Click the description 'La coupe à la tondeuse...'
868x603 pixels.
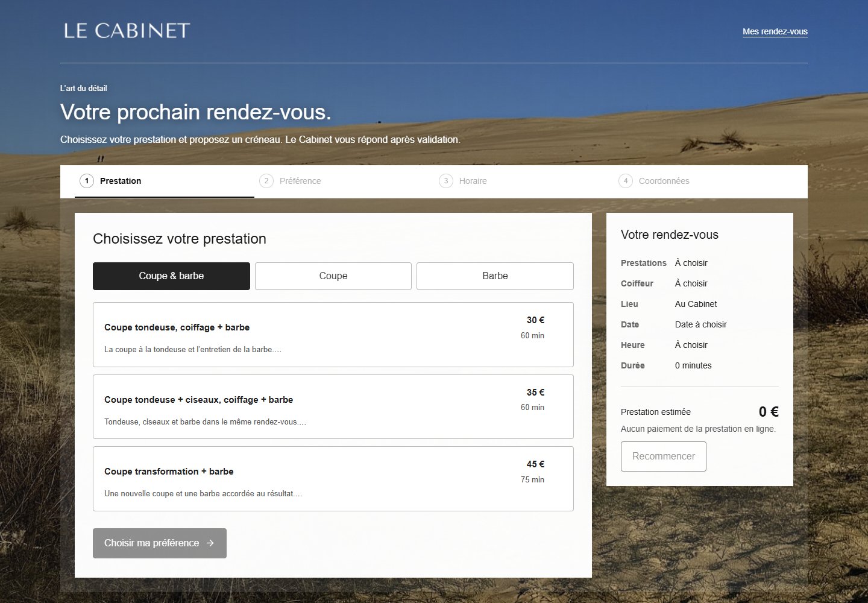193,350
